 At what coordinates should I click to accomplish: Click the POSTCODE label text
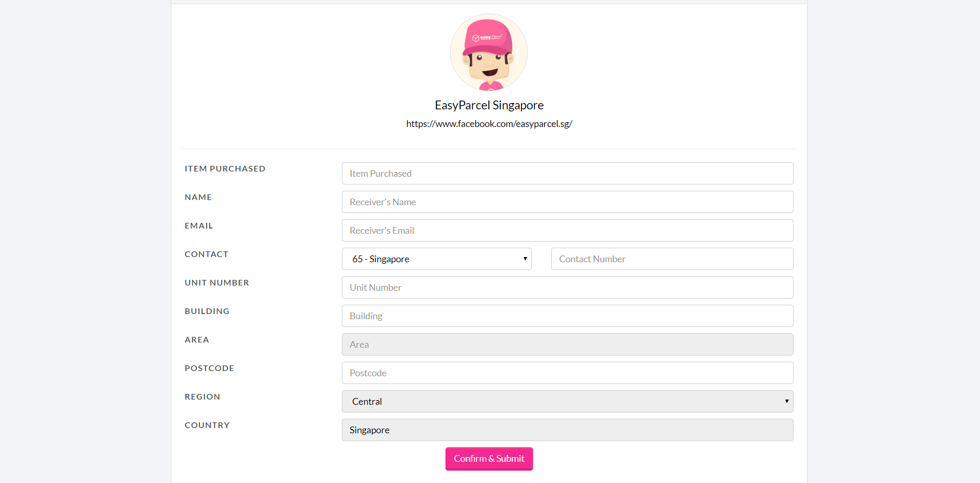[209, 368]
